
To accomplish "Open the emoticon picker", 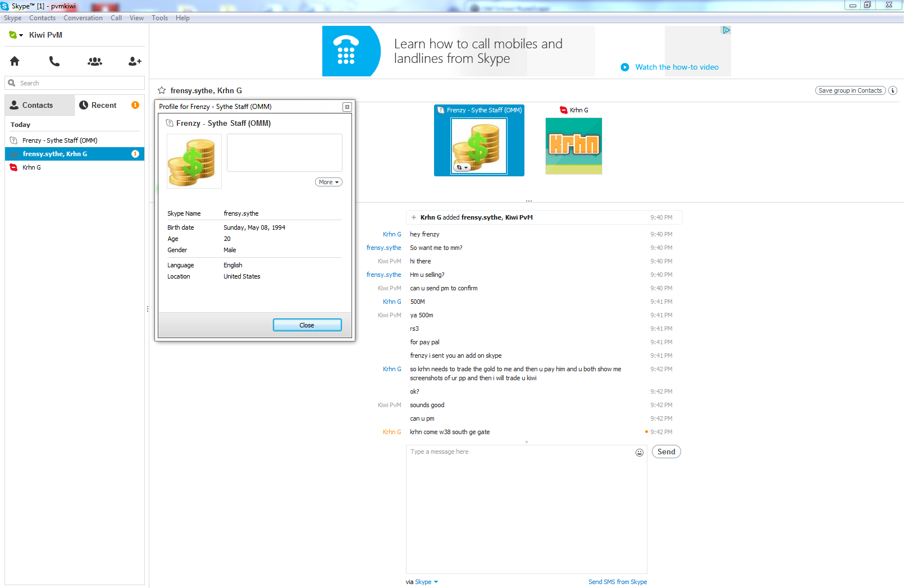I will click(639, 453).
